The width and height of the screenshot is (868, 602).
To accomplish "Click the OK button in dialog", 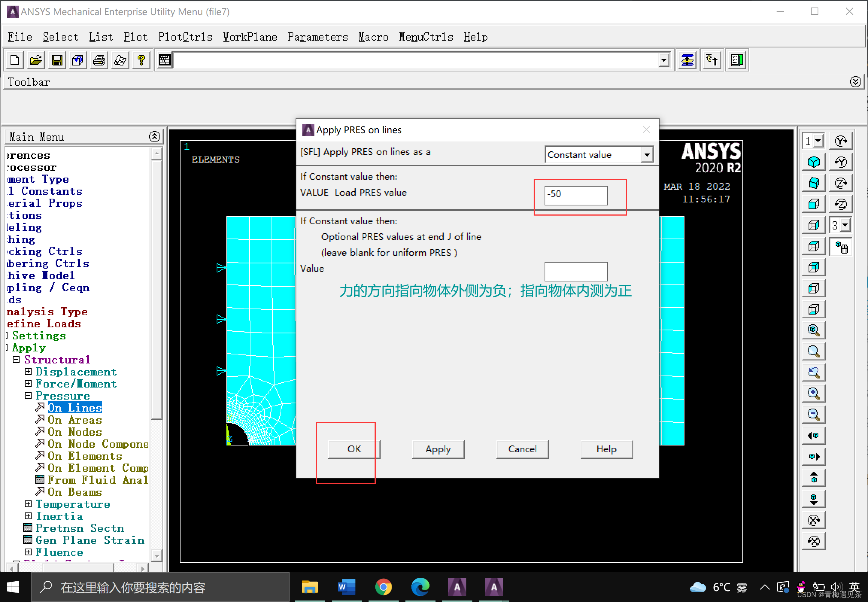I will pos(354,449).
